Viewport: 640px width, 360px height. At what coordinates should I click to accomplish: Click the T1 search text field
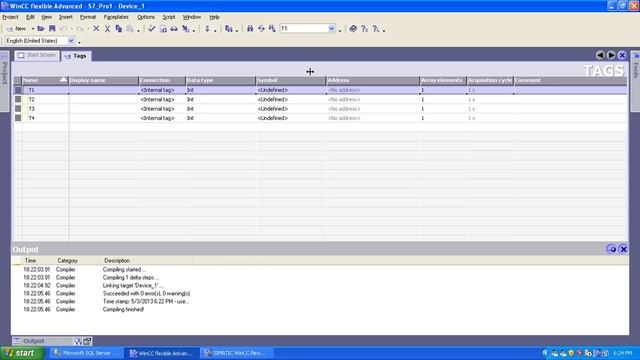(x=304, y=29)
